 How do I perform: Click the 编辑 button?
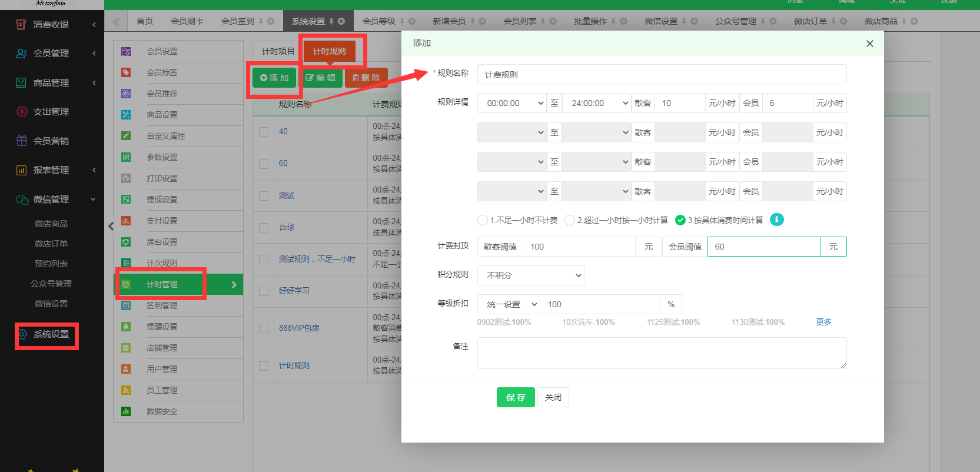pos(320,78)
